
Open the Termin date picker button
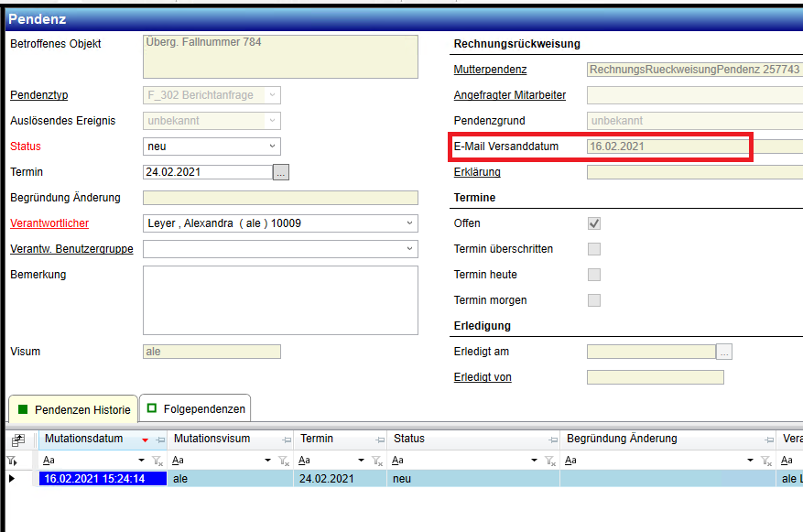281,172
